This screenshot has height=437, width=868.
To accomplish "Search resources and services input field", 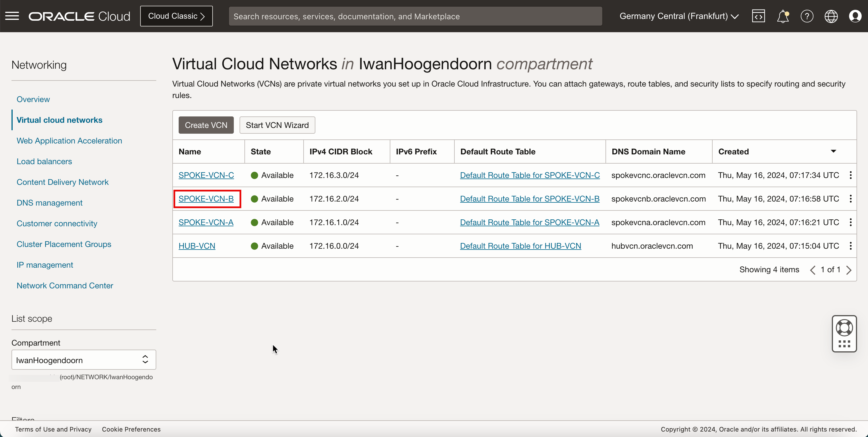I will (415, 16).
